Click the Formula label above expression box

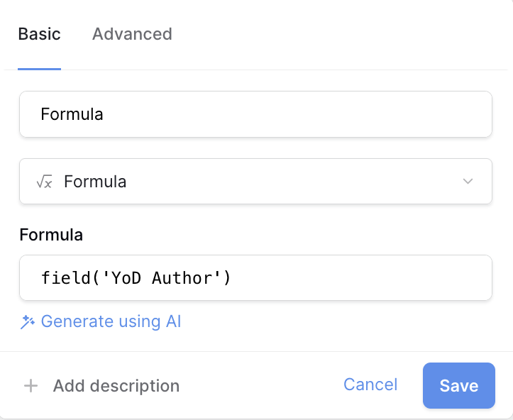pyautogui.click(x=51, y=235)
